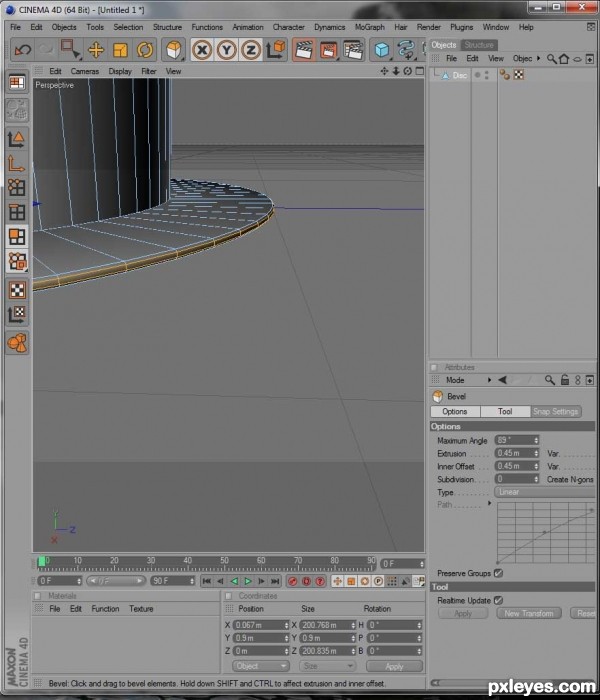Jump to end of animation

coord(275,581)
